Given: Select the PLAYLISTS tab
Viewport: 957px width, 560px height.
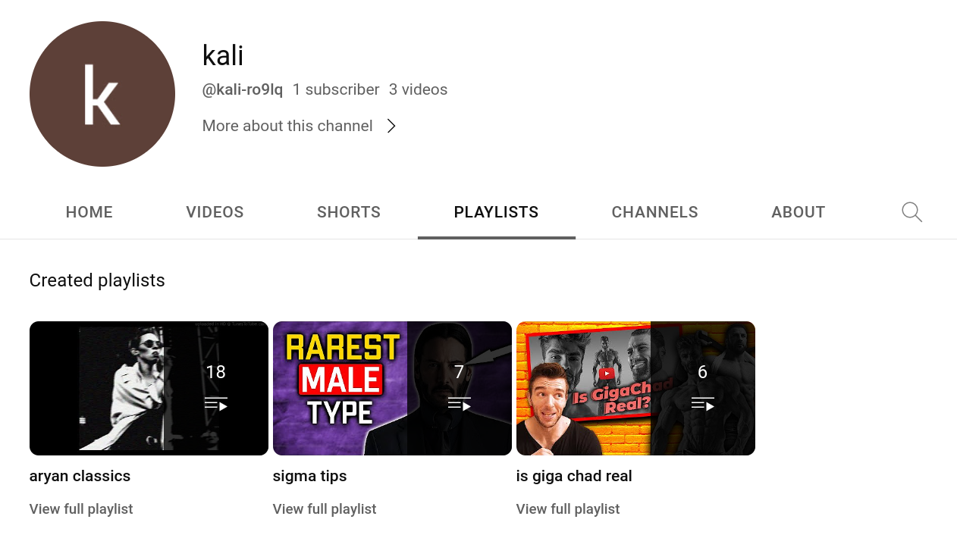Looking at the screenshot, I should [x=497, y=212].
